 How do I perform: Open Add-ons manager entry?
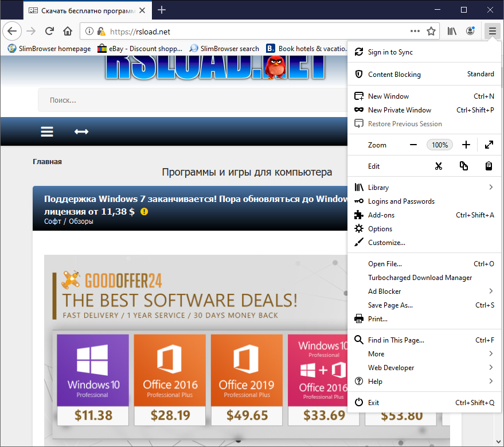[x=424, y=215]
